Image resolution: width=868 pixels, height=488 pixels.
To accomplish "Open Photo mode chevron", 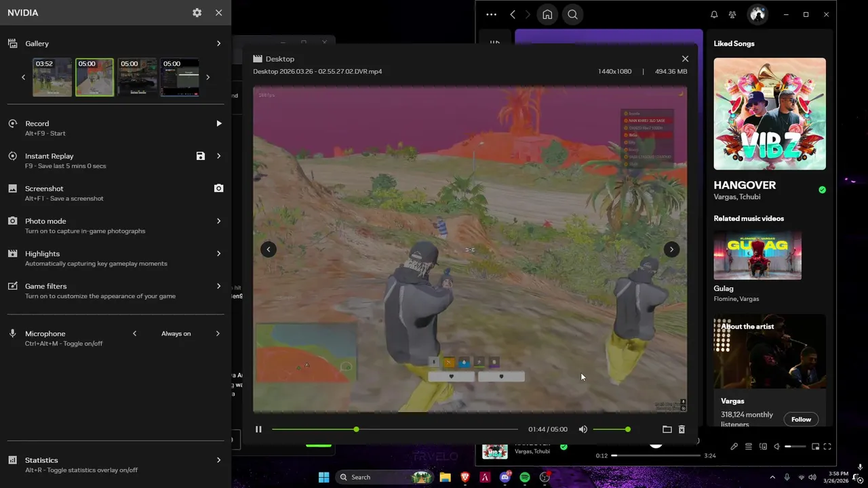I will click(218, 221).
